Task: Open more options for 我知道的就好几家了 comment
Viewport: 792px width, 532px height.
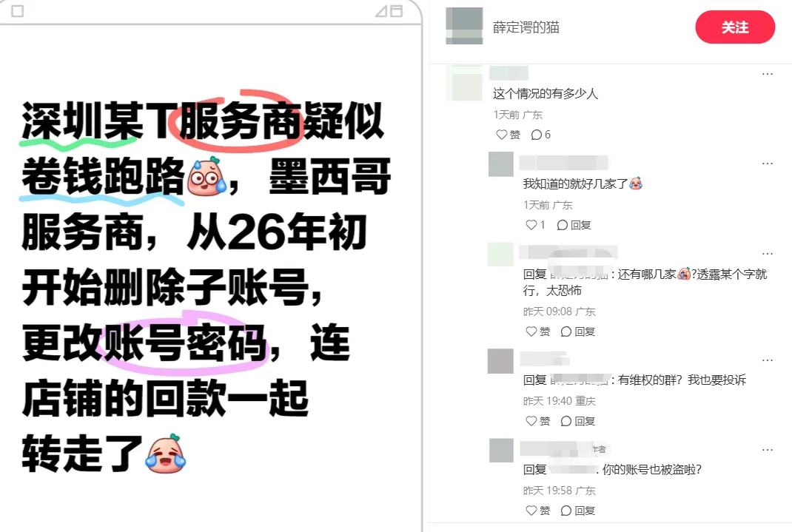Action: tap(768, 164)
